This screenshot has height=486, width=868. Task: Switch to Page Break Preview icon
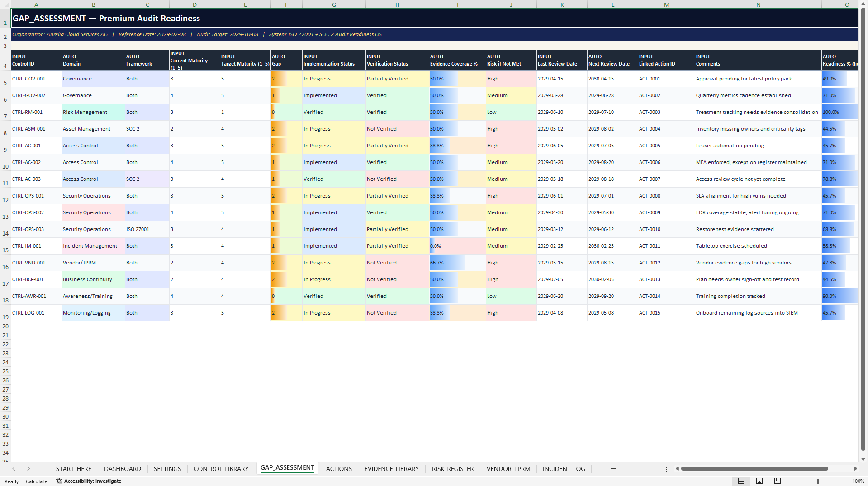[778, 481]
